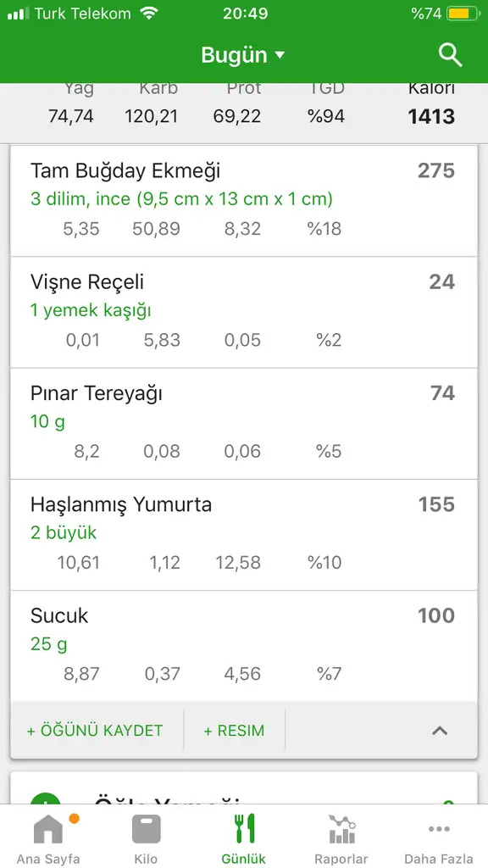Image resolution: width=488 pixels, height=868 pixels.
Task: Open the Pınar Tereyağı entry
Action: [243, 424]
